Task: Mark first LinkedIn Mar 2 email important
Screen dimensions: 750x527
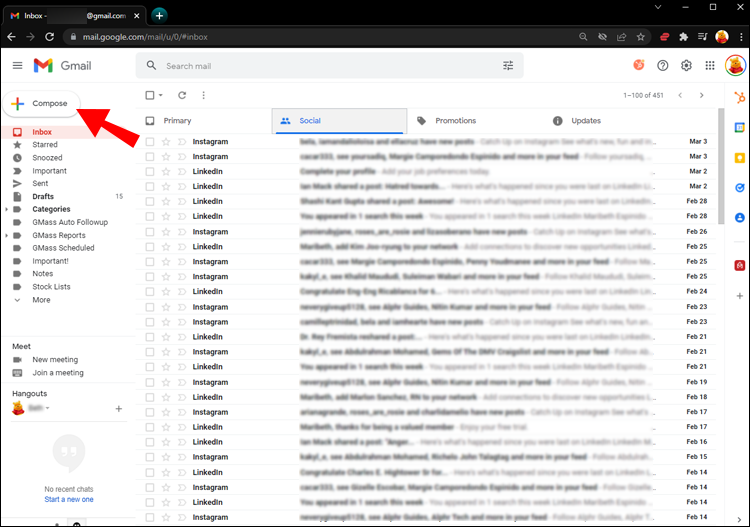Action: pos(182,171)
